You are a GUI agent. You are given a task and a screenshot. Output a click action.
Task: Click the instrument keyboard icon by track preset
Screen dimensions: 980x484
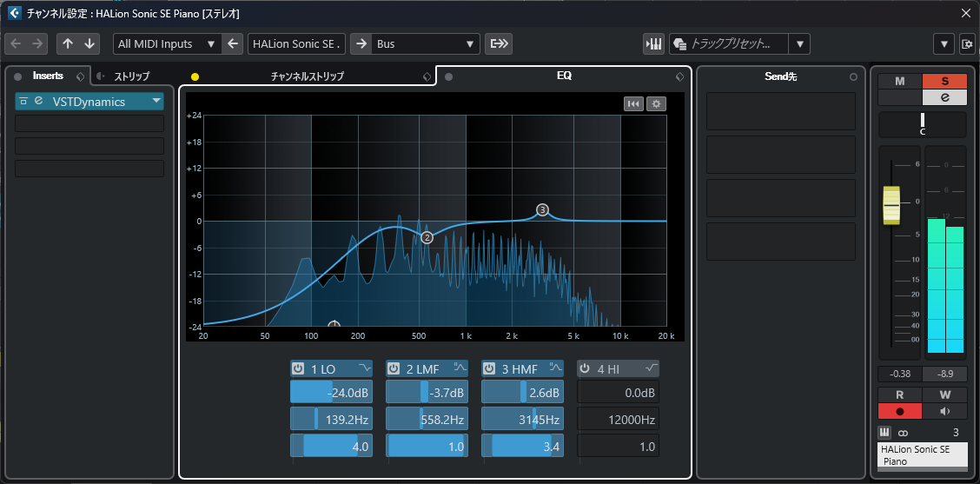(653, 43)
